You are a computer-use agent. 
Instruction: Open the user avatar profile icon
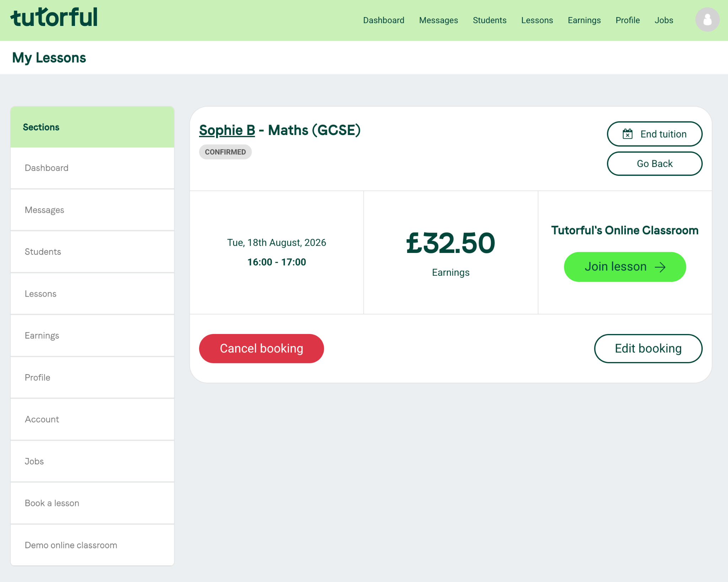point(707,20)
